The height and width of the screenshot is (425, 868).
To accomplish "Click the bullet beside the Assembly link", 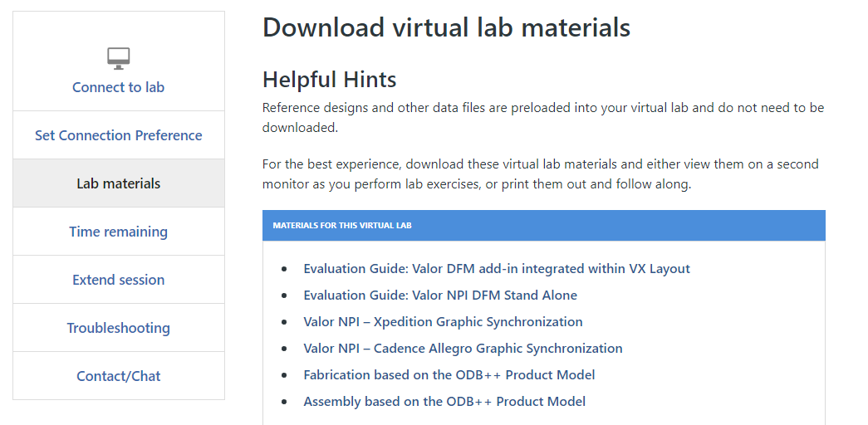I will click(285, 402).
